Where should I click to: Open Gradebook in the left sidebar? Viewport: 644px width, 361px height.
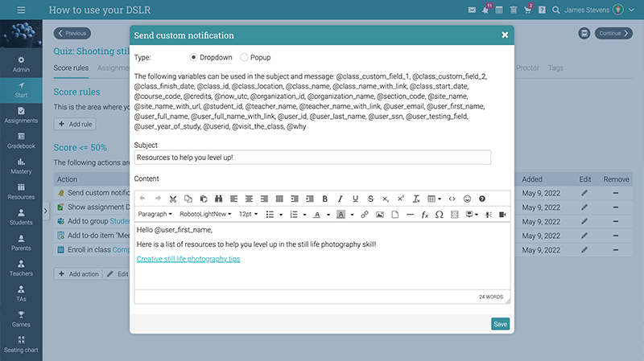point(21,141)
